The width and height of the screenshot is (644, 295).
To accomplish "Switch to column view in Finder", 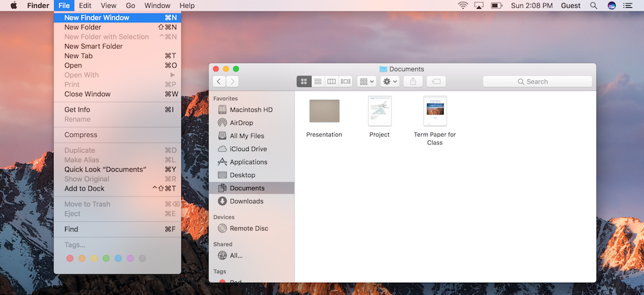I will click(331, 81).
